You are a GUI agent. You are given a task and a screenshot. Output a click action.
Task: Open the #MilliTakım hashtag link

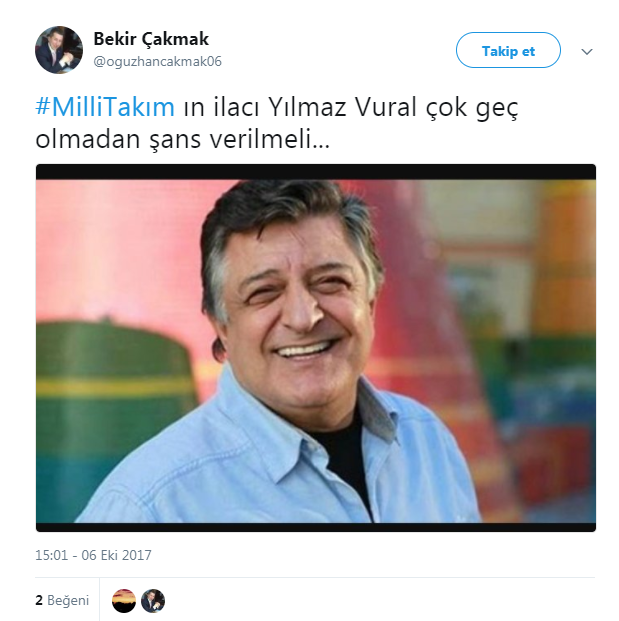coord(105,107)
